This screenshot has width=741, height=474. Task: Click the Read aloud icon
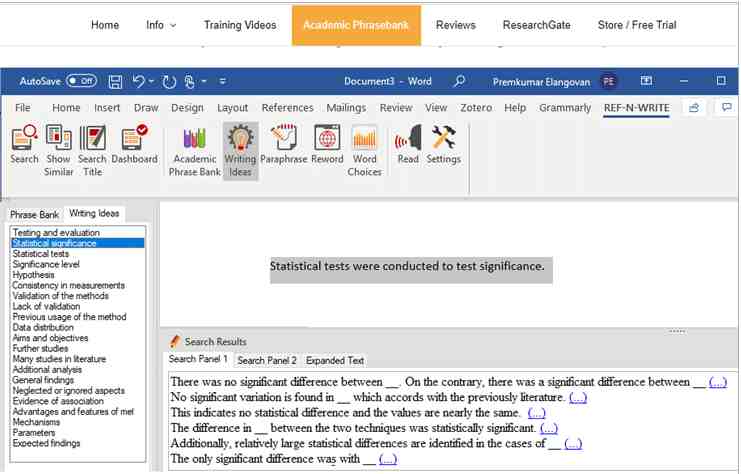[x=408, y=145]
